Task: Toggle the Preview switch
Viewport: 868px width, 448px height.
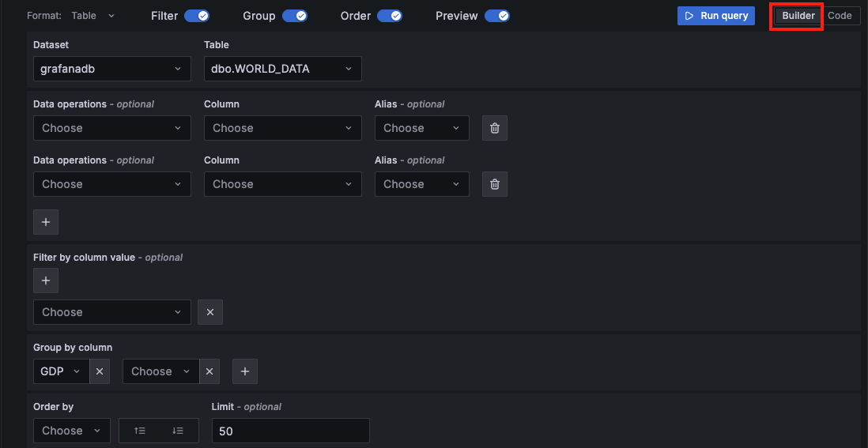Action: coord(497,16)
